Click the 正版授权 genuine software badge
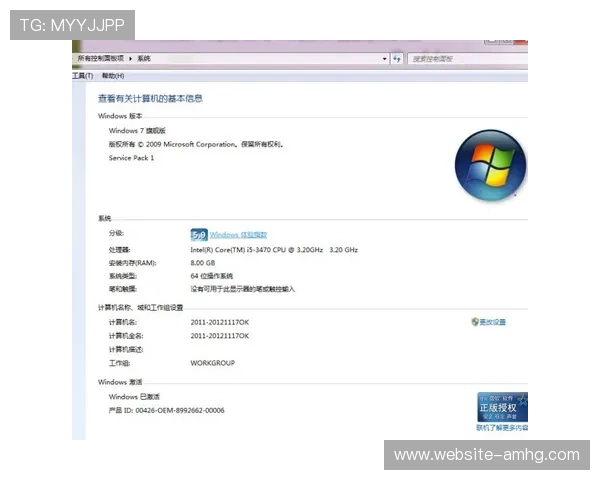The width and height of the screenshot is (600, 480). (x=502, y=407)
